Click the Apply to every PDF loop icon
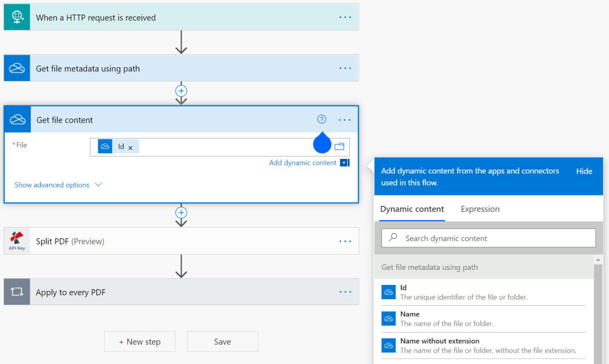This screenshot has width=609, height=364. tap(17, 292)
